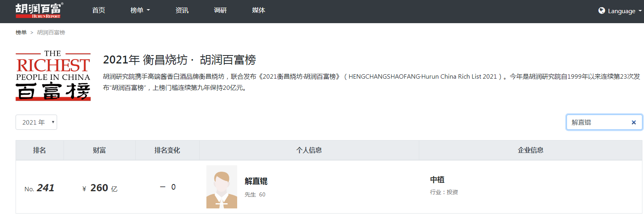Click the 榜单 breadcrumb link
This screenshot has width=644, height=216.
click(21, 32)
